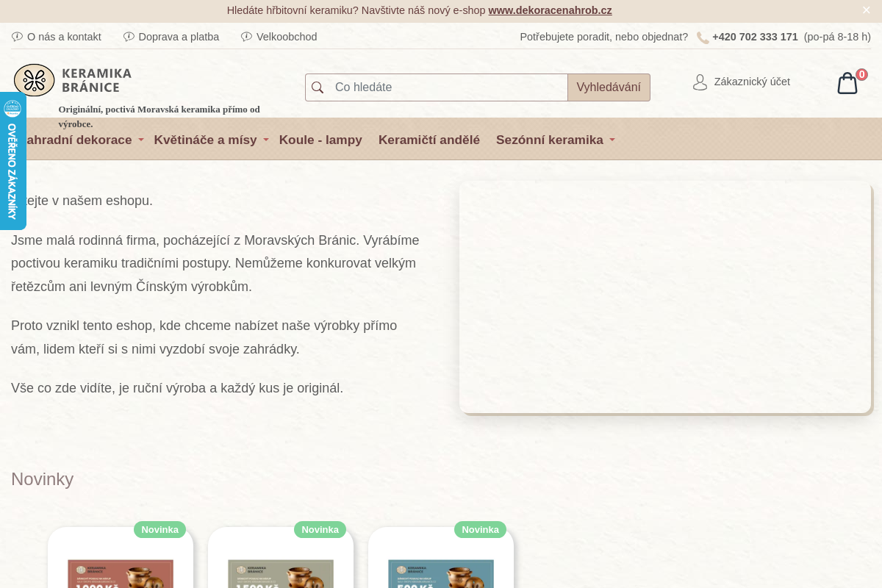
Task: Open Zákaznický účet
Action: tap(752, 82)
